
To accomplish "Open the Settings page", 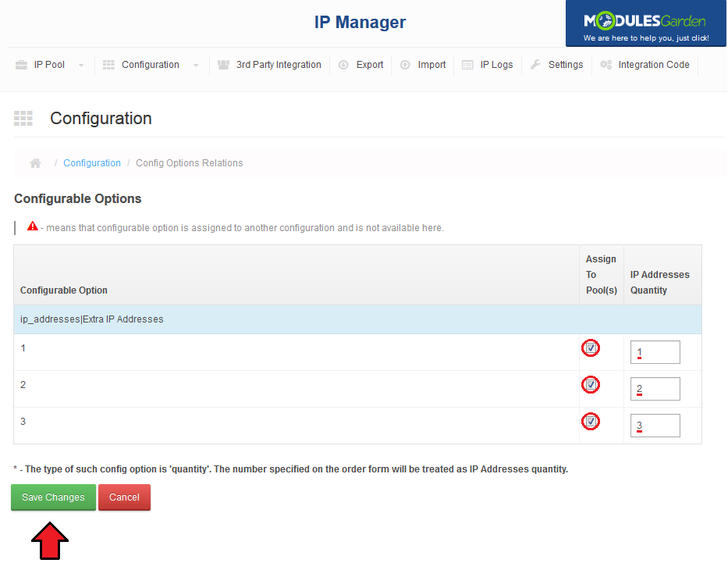I will [566, 65].
